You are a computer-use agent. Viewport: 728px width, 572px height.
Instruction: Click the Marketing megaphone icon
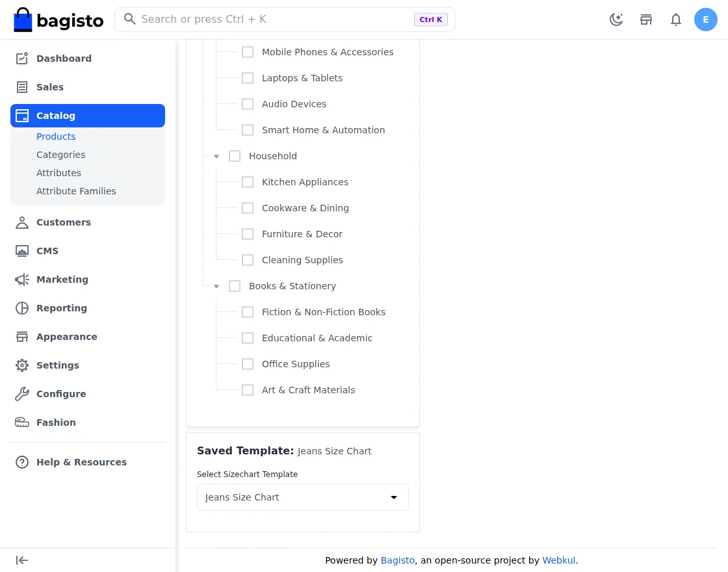22,279
